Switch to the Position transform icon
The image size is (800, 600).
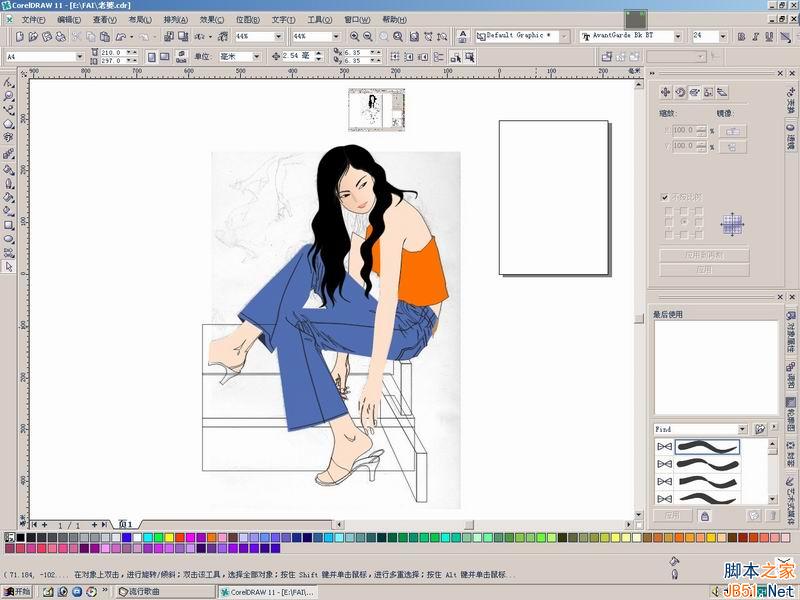665,92
